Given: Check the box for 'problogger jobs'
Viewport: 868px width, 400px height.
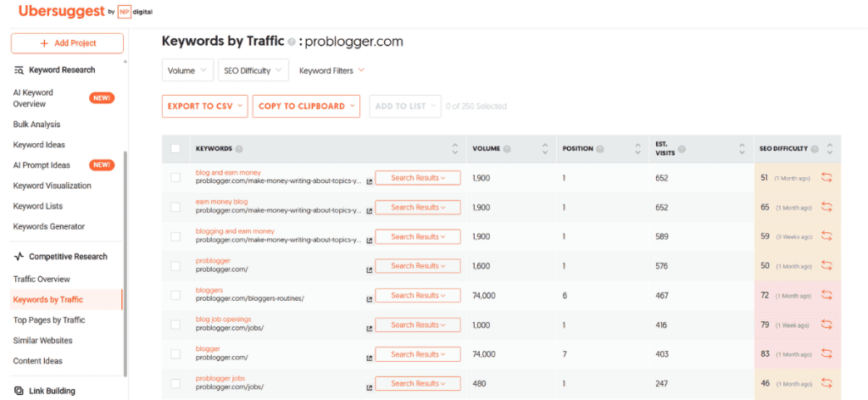Looking at the screenshot, I should click(x=175, y=383).
